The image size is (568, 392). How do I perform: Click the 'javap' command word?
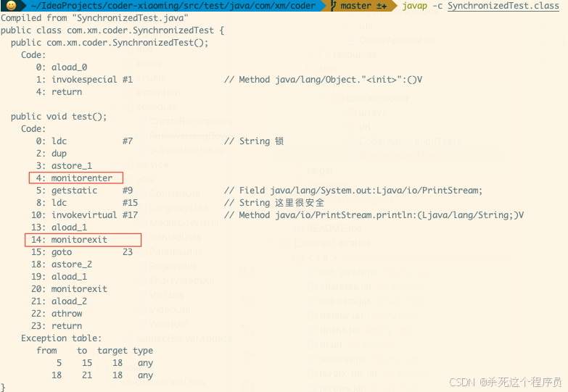(x=415, y=6)
